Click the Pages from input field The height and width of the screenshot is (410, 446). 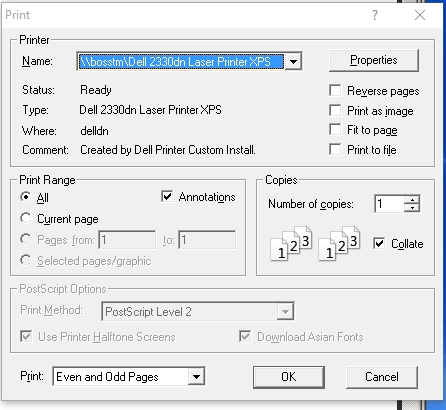tap(127, 240)
